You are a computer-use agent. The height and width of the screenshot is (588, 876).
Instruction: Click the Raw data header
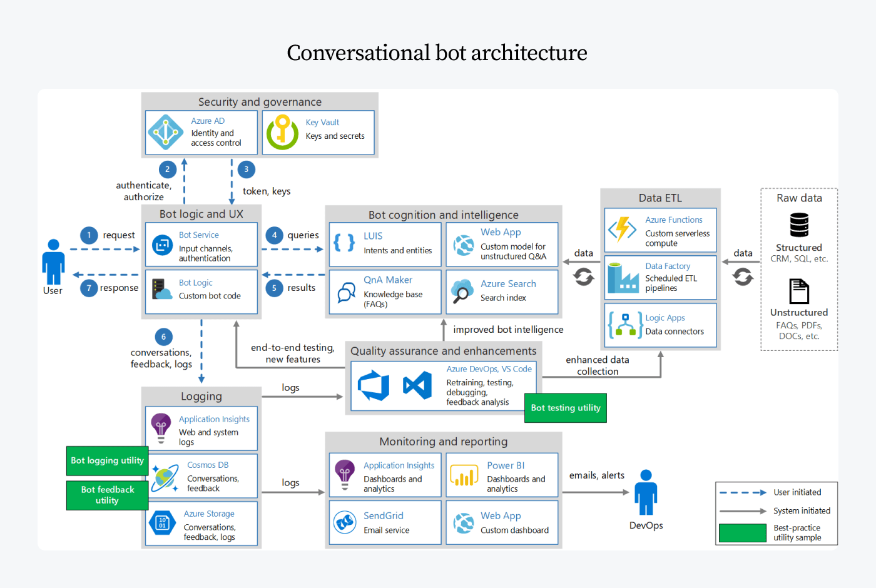tap(799, 198)
